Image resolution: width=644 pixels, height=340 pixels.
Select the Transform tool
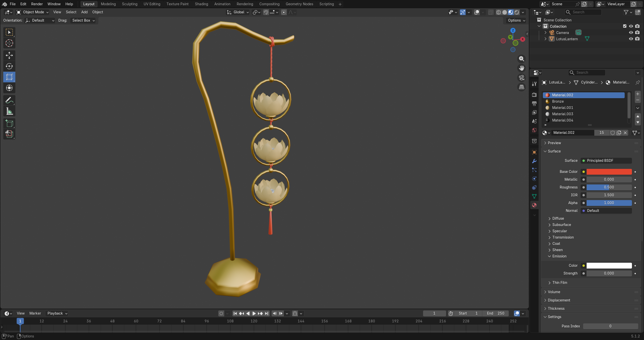pos(9,88)
